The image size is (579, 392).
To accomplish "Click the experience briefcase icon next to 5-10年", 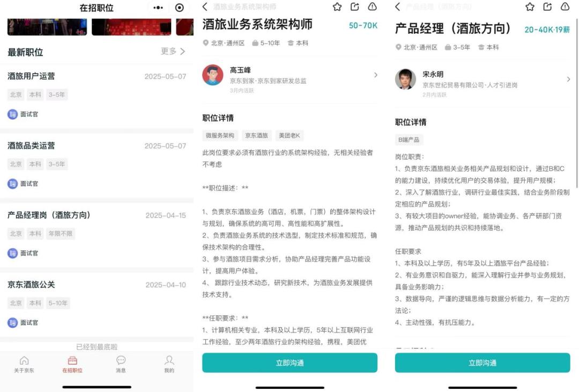I will pyautogui.click(x=255, y=43).
